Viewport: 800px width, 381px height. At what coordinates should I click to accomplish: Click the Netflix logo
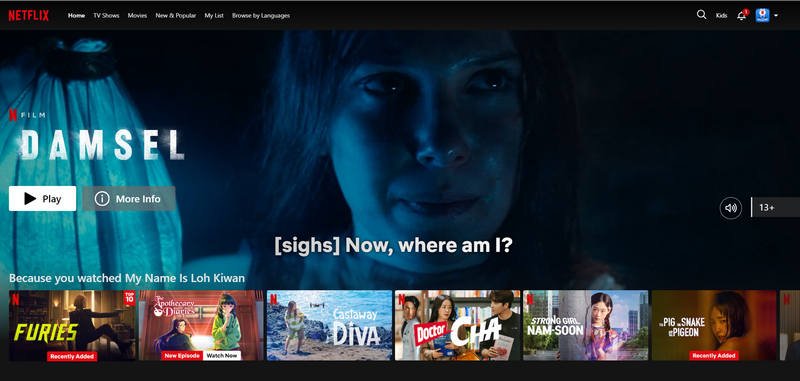tap(29, 16)
